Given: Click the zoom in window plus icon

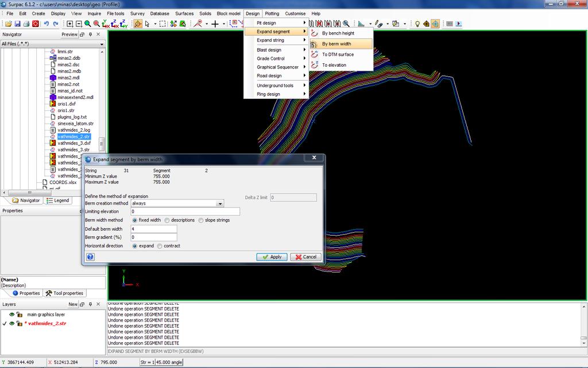Looking at the screenshot, I should click(x=69, y=24).
